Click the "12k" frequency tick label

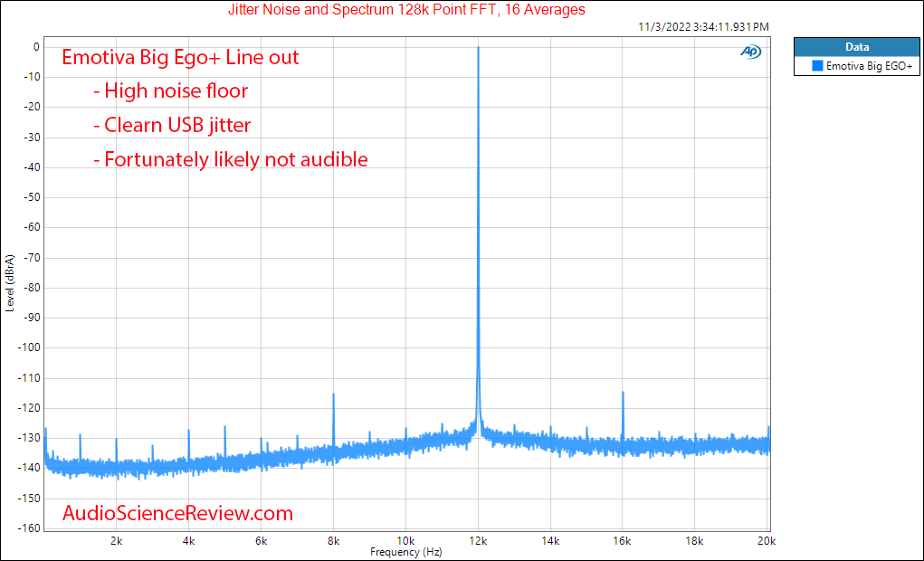(478, 541)
